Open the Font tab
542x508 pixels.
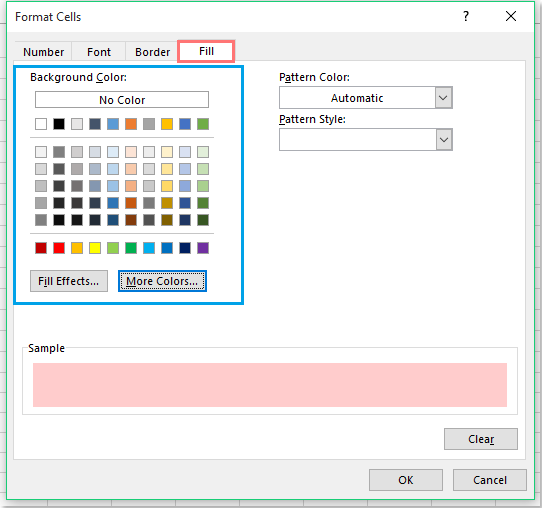point(99,52)
